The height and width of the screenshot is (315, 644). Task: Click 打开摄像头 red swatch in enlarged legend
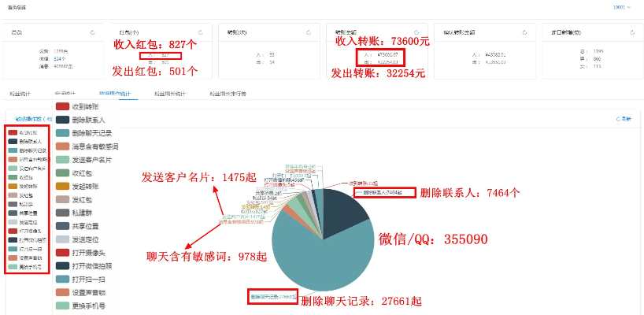62,252
